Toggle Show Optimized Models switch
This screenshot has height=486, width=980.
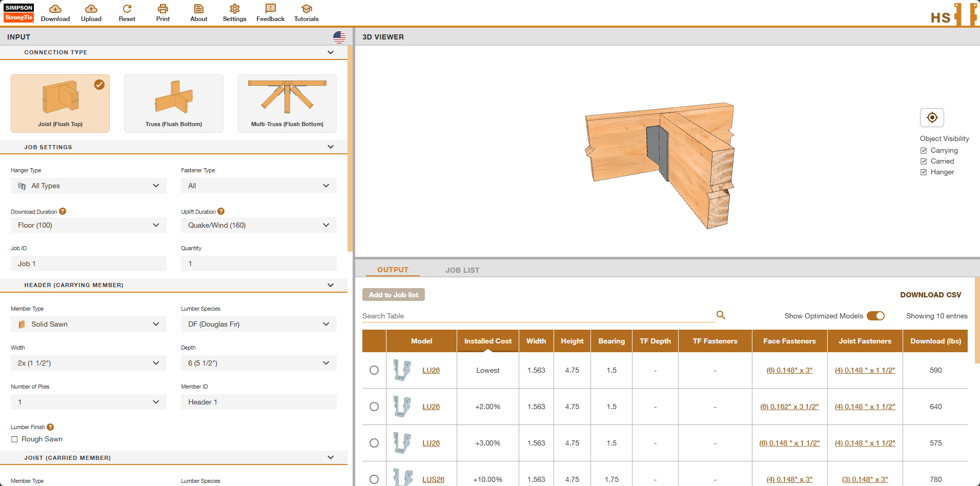pyautogui.click(x=875, y=316)
